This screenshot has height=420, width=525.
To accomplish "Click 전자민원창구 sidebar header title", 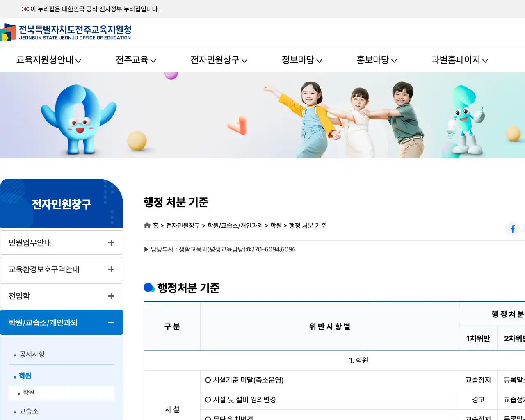I will tap(62, 204).
